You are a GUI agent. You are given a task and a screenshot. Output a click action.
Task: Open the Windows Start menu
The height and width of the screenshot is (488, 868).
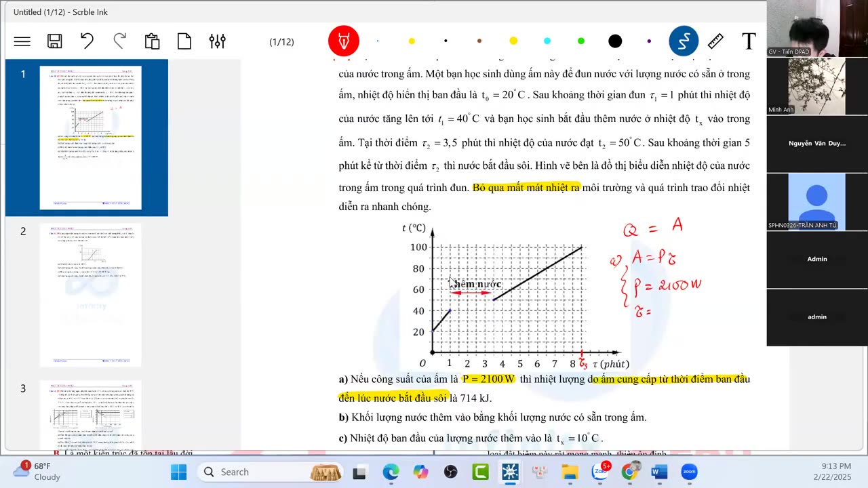178,472
